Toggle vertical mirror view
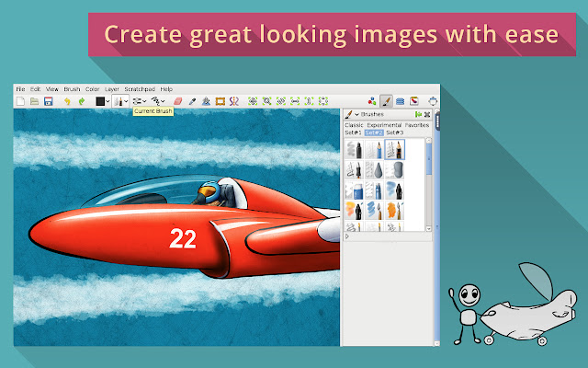This screenshot has height=368, width=588. (309, 101)
